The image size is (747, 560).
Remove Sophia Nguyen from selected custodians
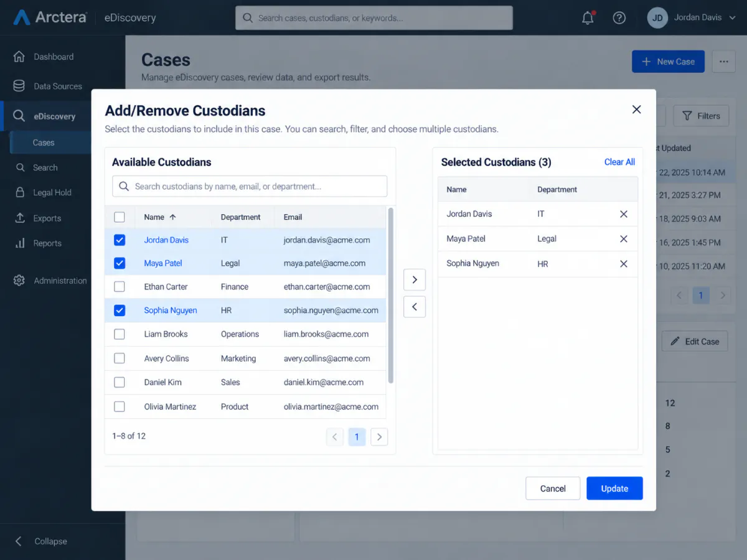click(624, 264)
